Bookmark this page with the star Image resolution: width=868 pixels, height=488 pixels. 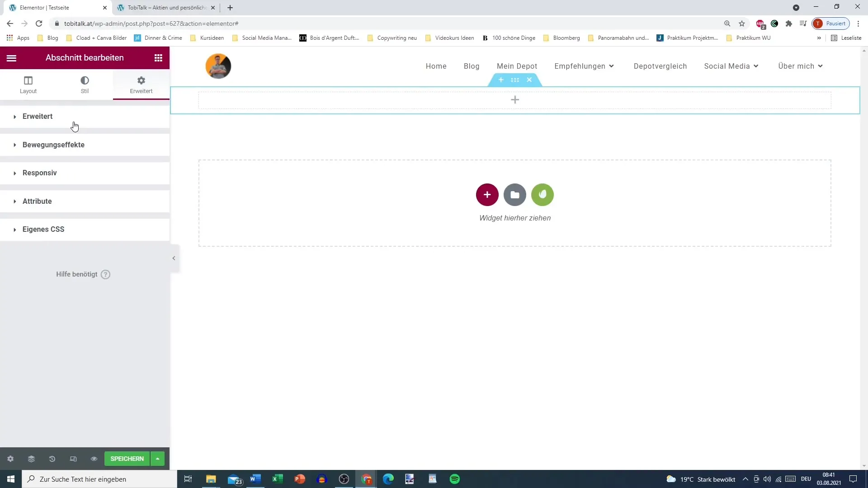[742, 23]
